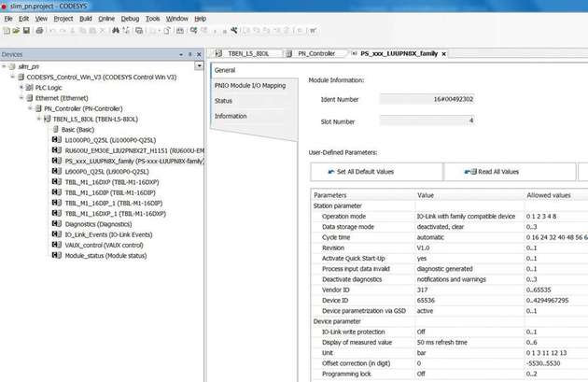588x382 pixels.
Task: Click the Print toolbar icon
Action: click(39, 31)
